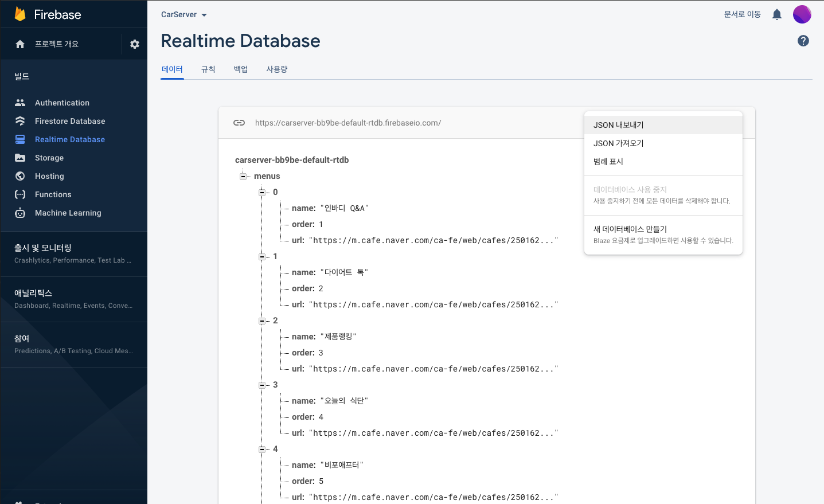Open Storage section in sidebar
Screen dimensions: 824x504
click(x=49, y=158)
